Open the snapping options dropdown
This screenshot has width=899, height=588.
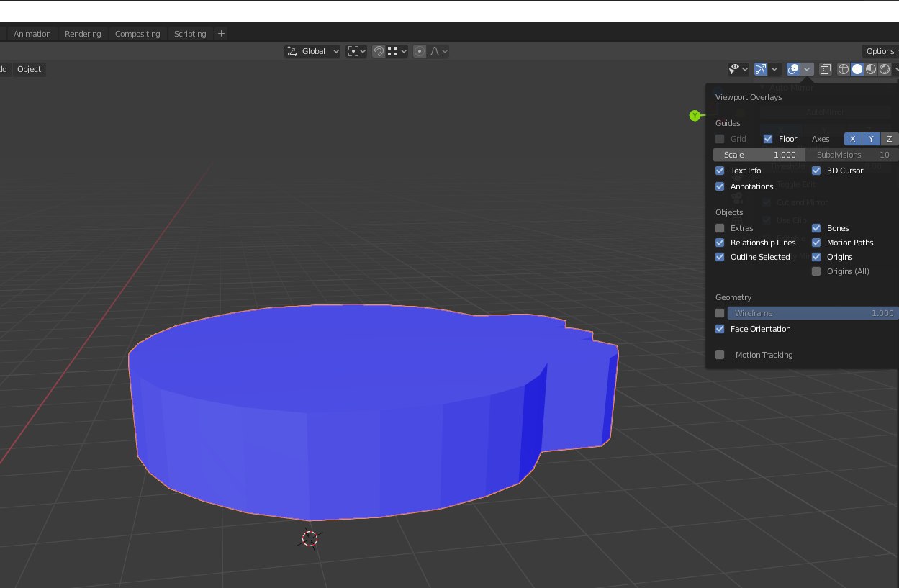tap(397, 51)
